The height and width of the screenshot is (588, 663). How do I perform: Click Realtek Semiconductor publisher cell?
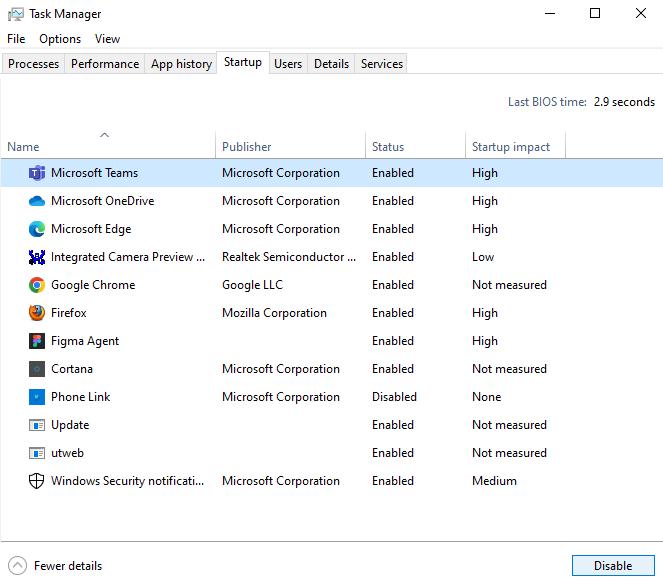coord(289,257)
